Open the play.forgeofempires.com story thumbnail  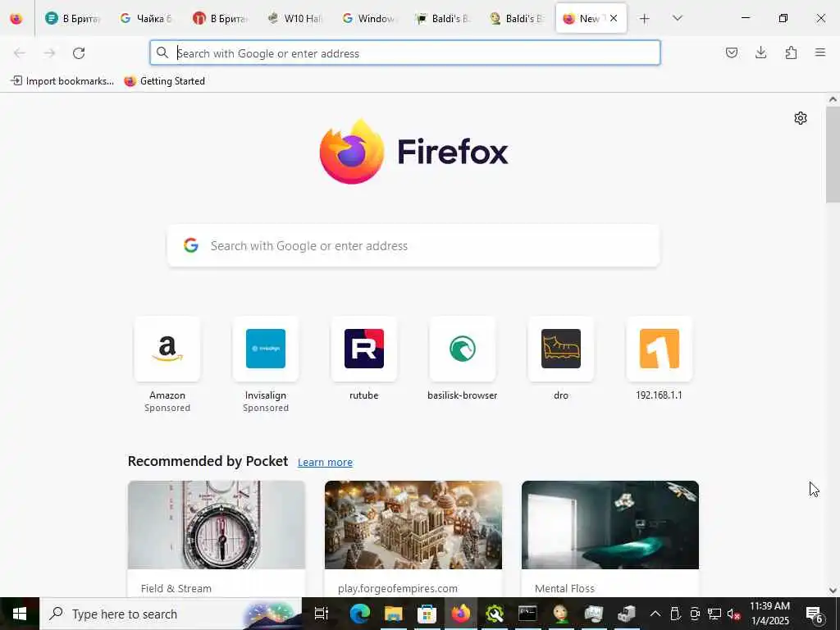[x=413, y=525]
